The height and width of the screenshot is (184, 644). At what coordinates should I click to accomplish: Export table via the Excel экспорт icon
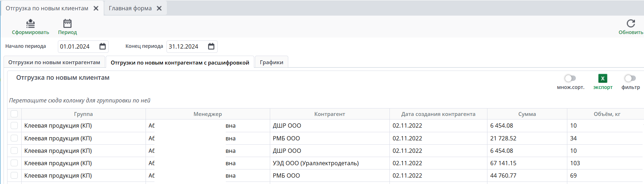click(602, 78)
